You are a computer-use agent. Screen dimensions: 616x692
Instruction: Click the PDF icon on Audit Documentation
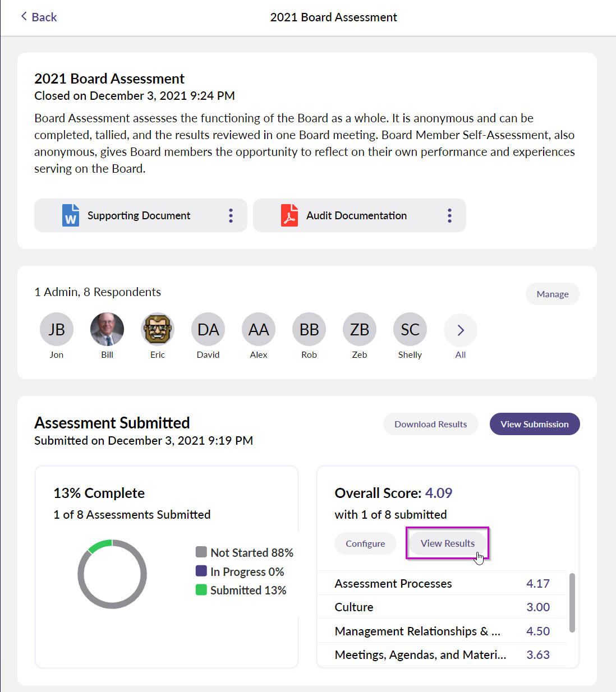[289, 215]
